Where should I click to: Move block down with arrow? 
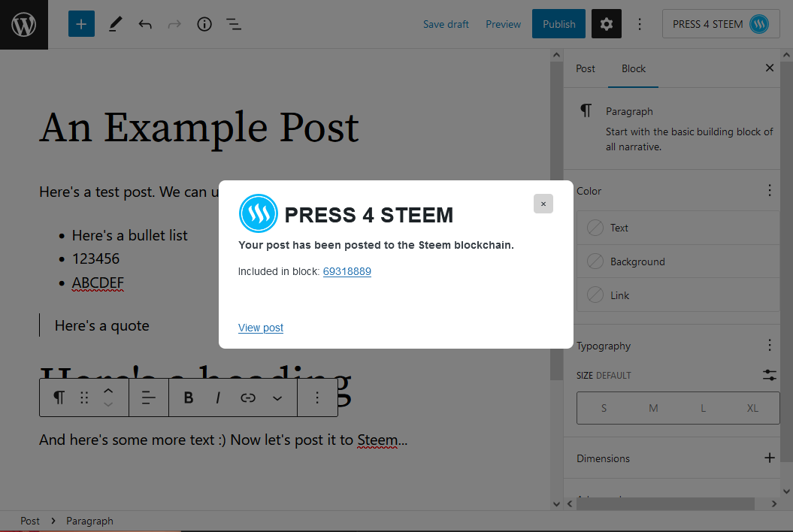pos(108,404)
